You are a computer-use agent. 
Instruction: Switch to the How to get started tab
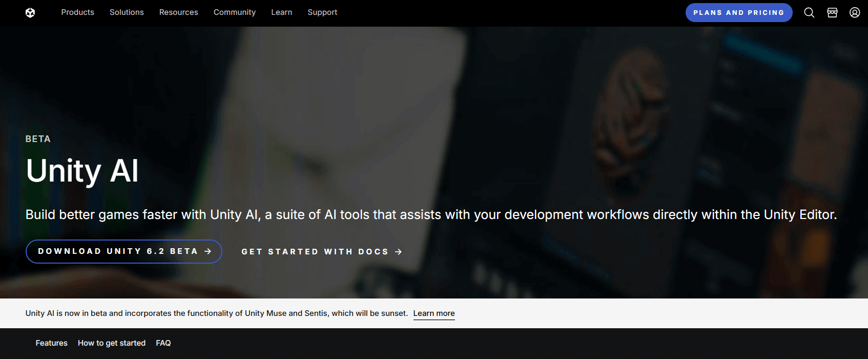click(112, 343)
